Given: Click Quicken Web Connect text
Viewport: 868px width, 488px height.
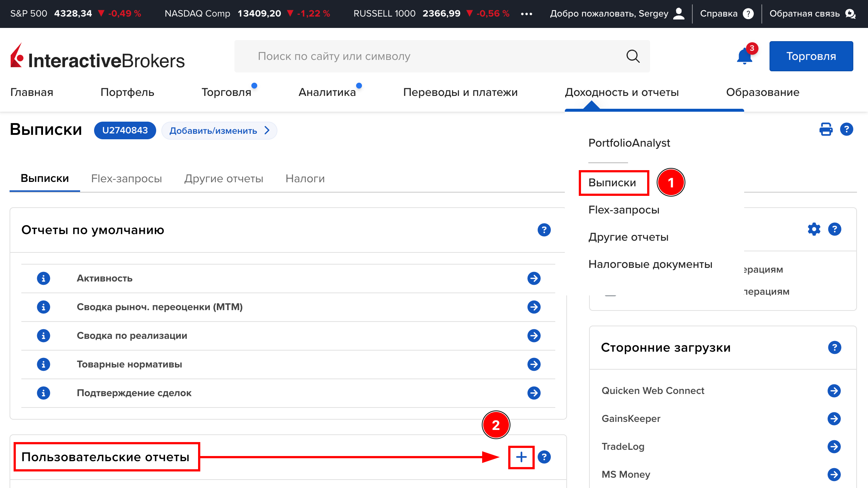Looking at the screenshot, I should [x=653, y=391].
